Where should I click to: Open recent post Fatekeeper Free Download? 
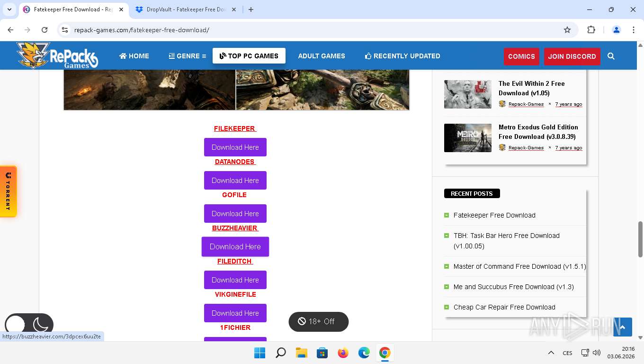[x=494, y=215]
